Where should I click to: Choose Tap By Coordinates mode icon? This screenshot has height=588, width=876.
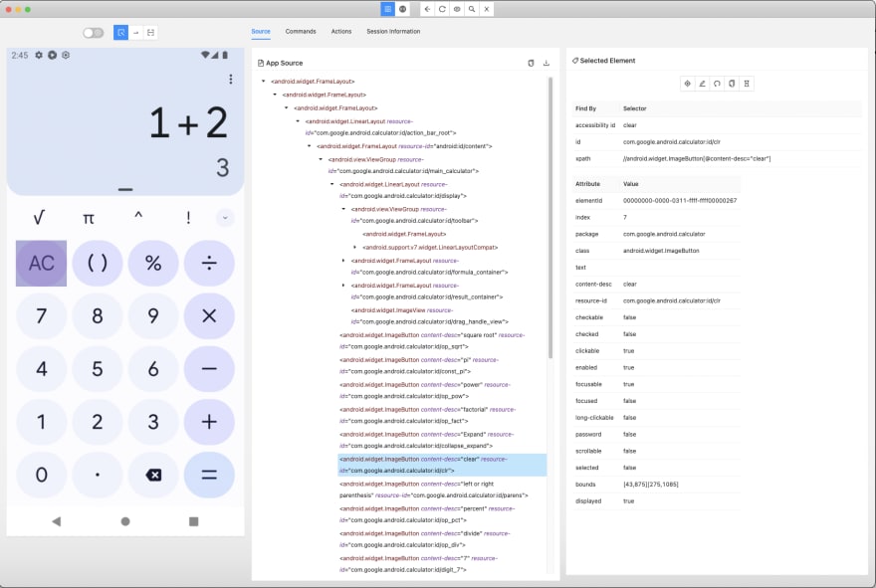[x=151, y=33]
